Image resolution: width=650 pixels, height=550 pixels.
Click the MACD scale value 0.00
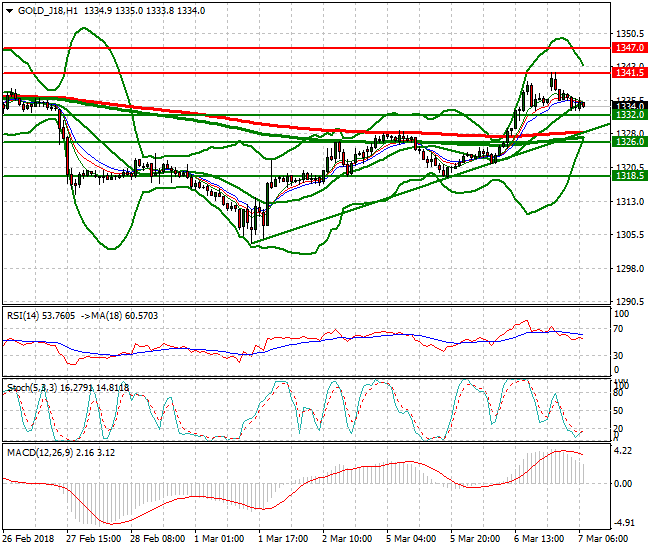[623, 484]
